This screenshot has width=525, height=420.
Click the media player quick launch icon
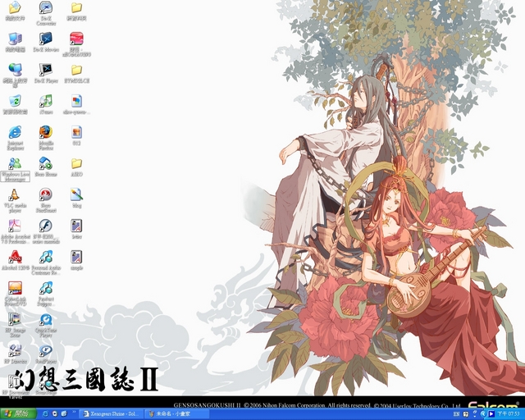click(55, 414)
